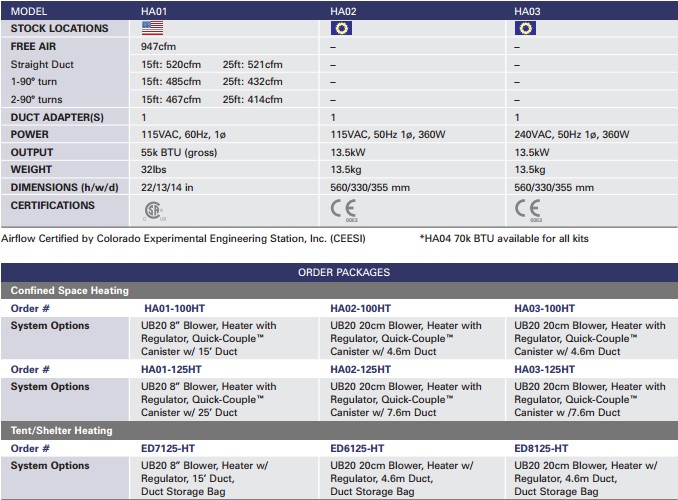Click the CSA certification logo for HA01
Screen dimensions: 678x500
coord(154,212)
